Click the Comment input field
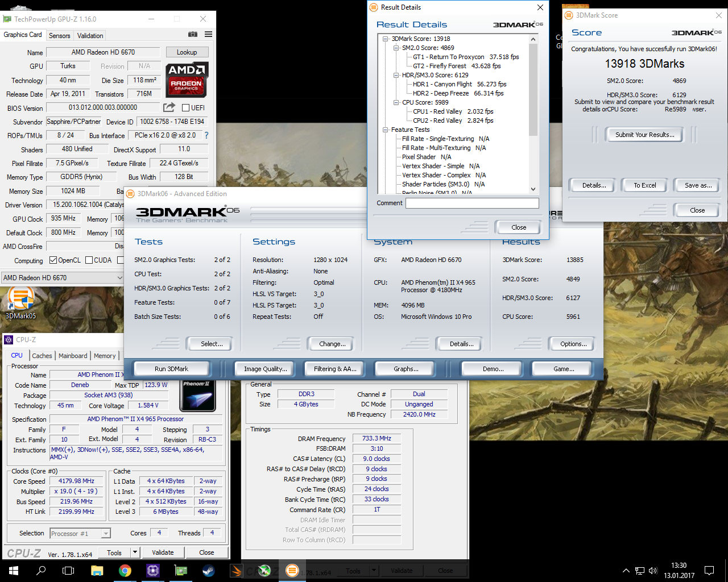 click(x=472, y=203)
